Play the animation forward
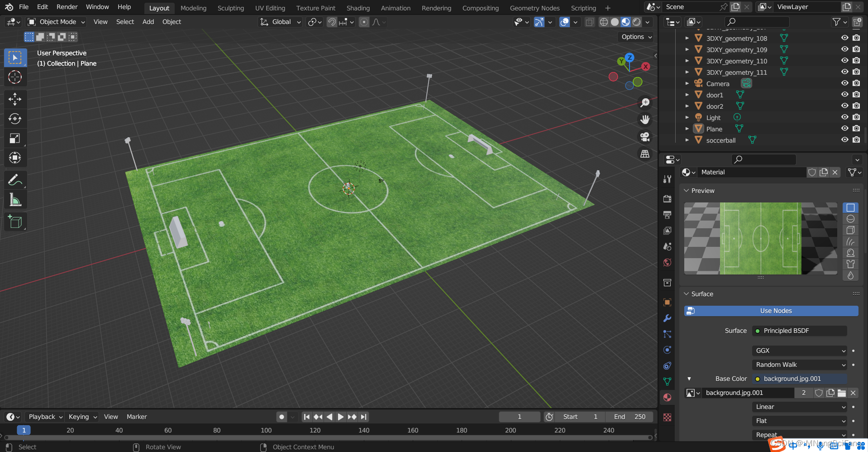Viewport: 868px width, 452px height. click(340, 417)
